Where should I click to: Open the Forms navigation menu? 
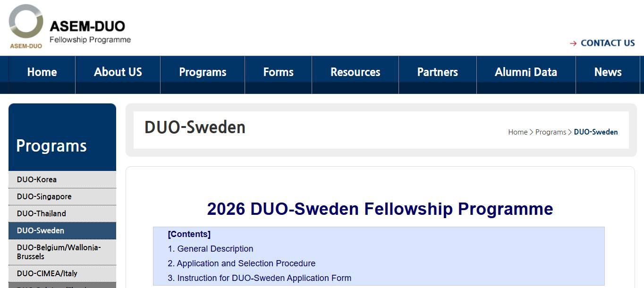(x=278, y=72)
